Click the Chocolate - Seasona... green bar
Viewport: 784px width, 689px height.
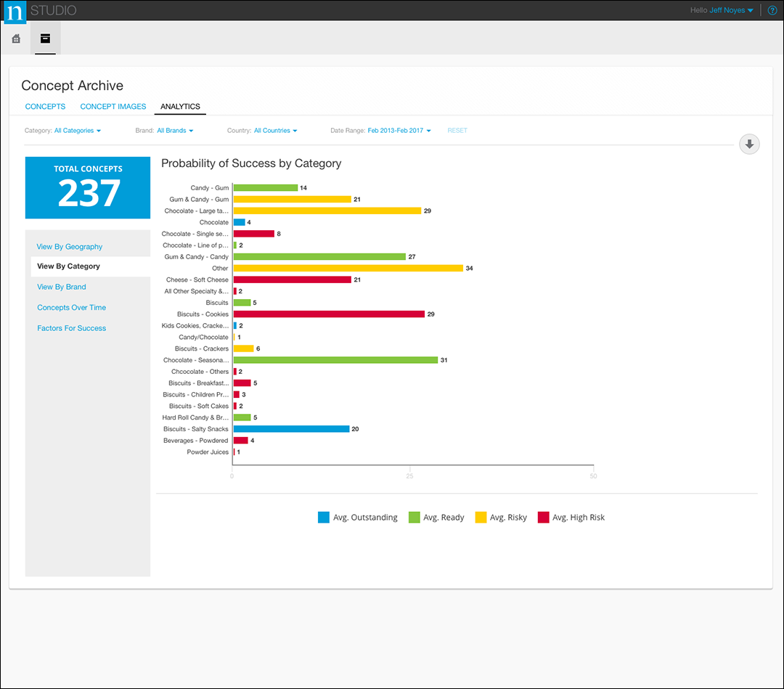click(335, 361)
